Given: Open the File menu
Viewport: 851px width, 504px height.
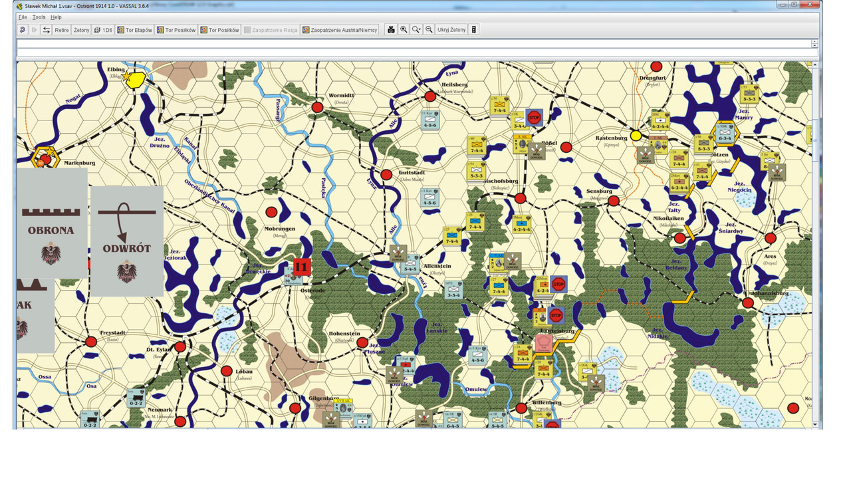Looking at the screenshot, I should (22, 17).
